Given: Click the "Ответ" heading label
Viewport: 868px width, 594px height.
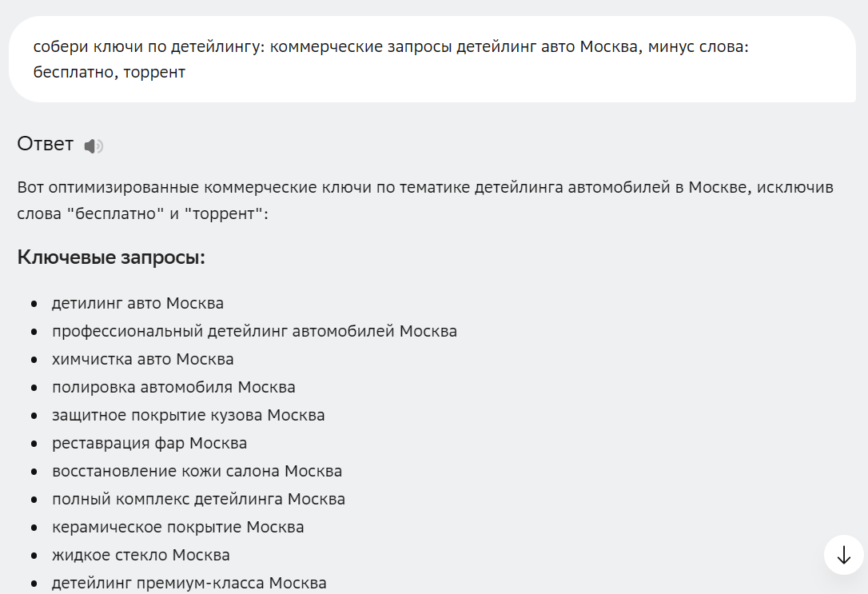Looking at the screenshot, I should 45,145.
